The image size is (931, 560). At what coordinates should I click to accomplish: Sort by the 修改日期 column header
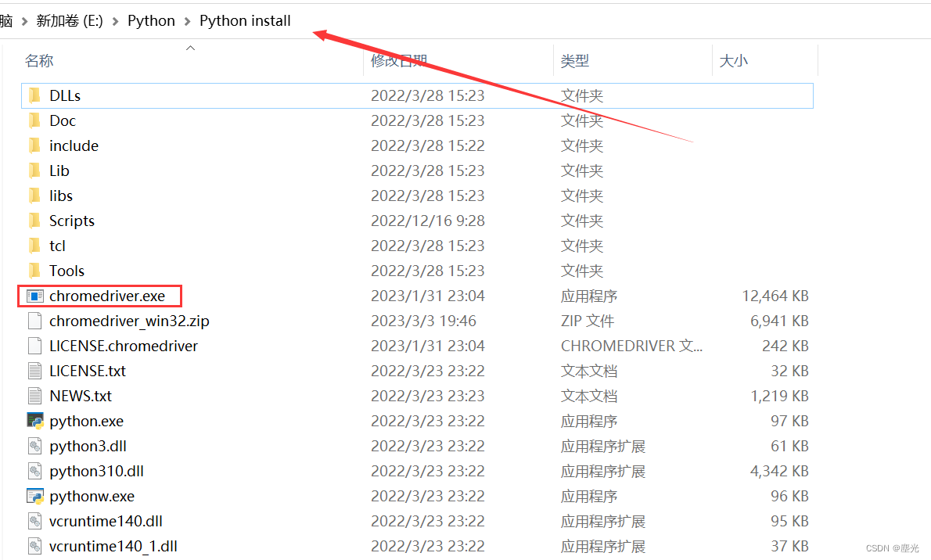(x=399, y=60)
